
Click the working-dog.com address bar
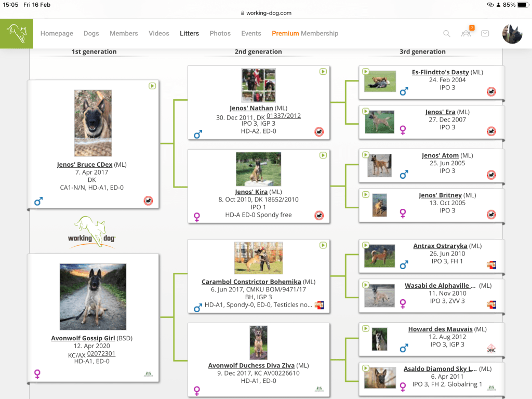click(266, 13)
